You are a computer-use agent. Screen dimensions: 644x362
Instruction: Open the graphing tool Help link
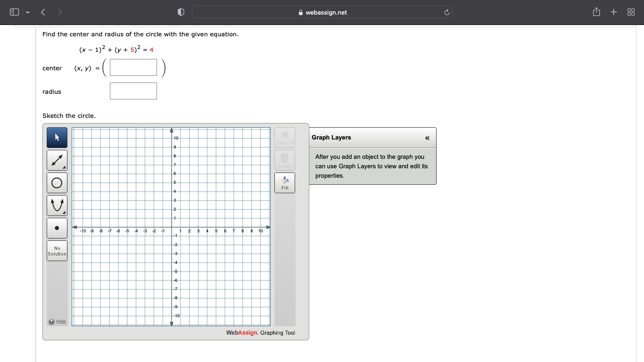pyautogui.click(x=58, y=321)
